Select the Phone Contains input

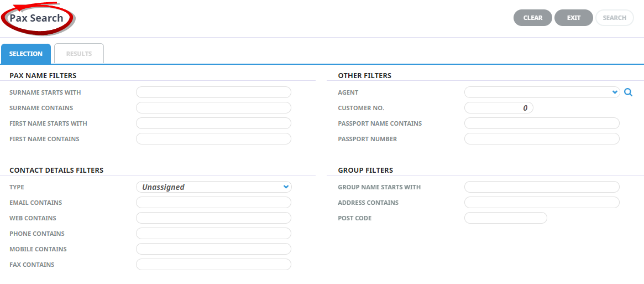[213, 234]
